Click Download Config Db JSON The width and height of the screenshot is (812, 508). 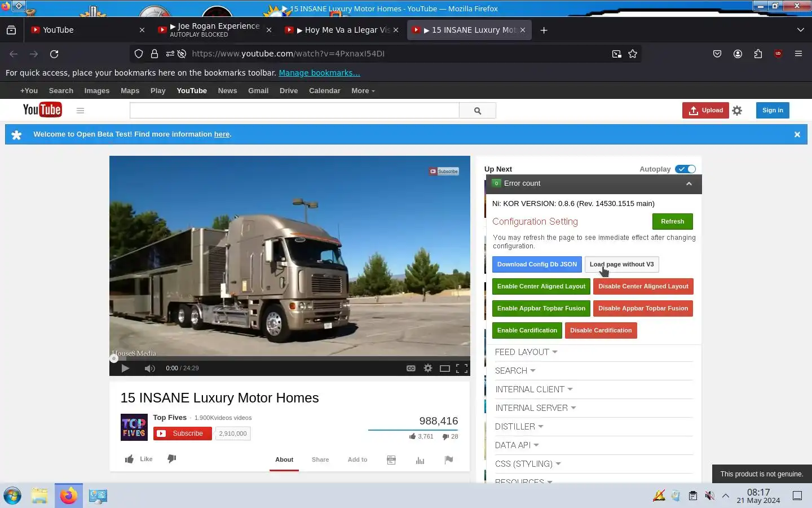click(537, 265)
